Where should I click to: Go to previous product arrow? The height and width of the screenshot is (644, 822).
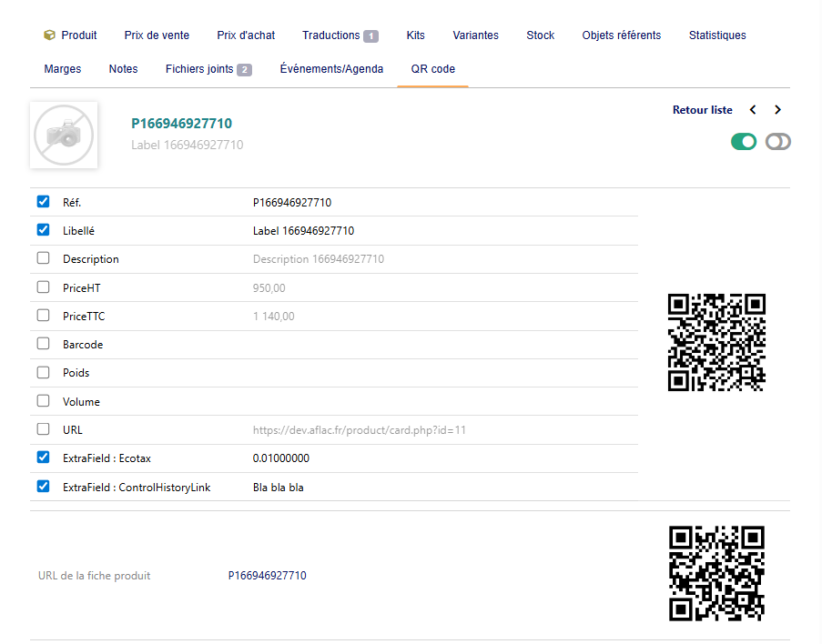click(753, 110)
